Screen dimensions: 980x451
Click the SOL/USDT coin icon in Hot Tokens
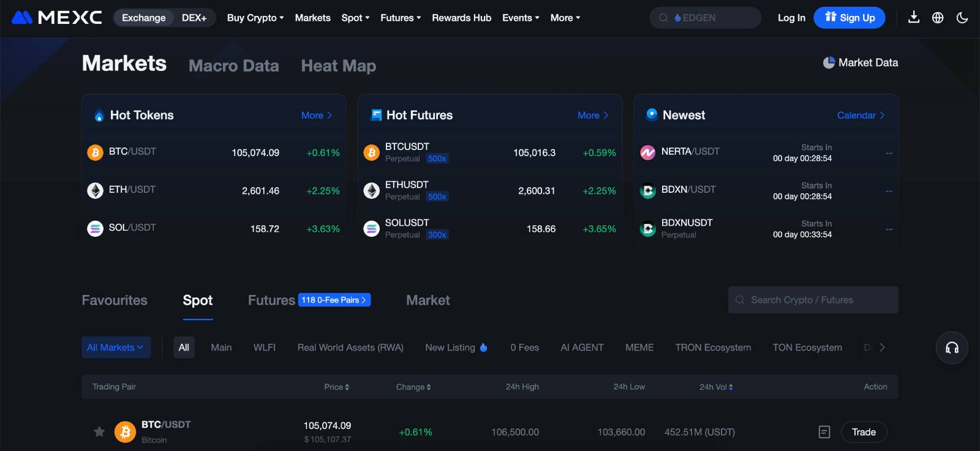tap(95, 229)
